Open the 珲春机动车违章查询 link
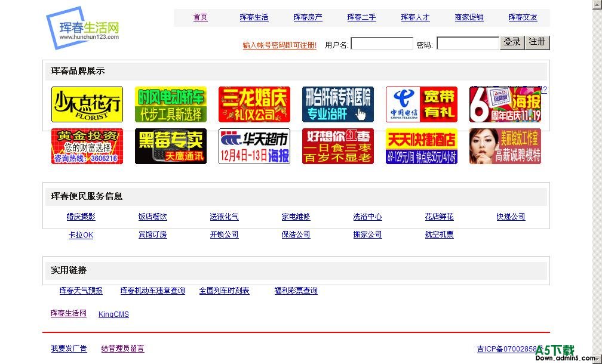Image resolution: width=602 pixels, height=364 pixels. tap(153, 291)
